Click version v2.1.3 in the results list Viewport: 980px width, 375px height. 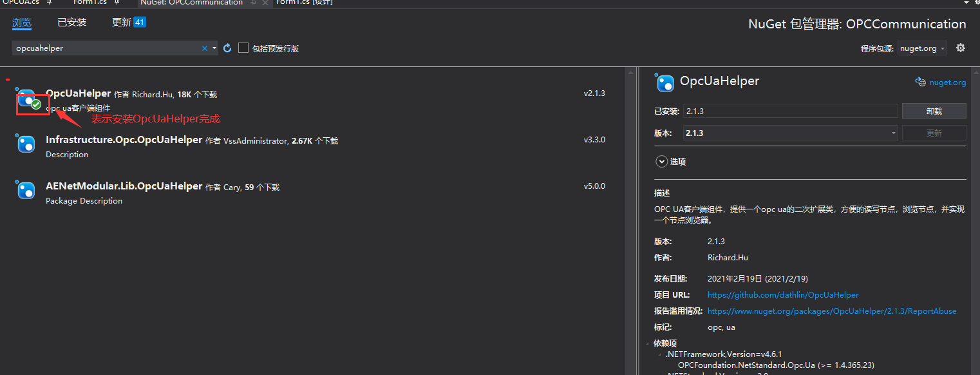tap(594, 93)
